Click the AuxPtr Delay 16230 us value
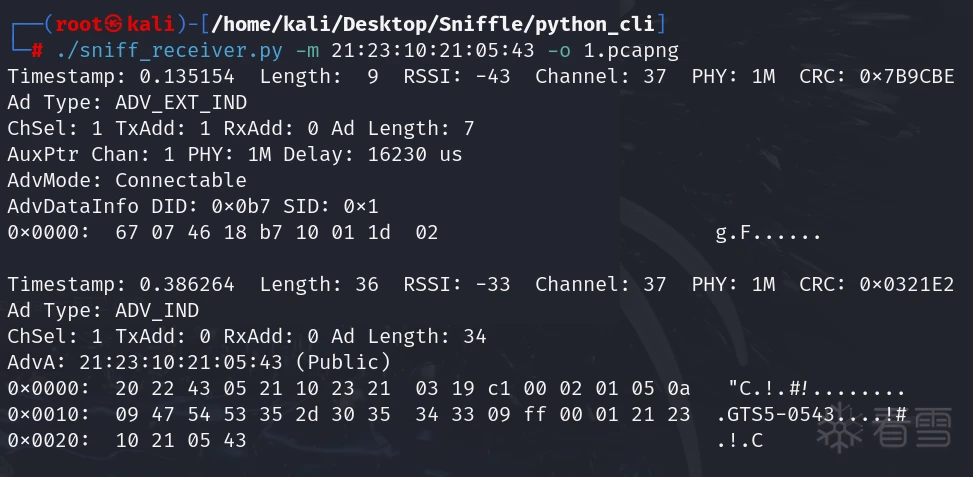 tap(415, 154)
